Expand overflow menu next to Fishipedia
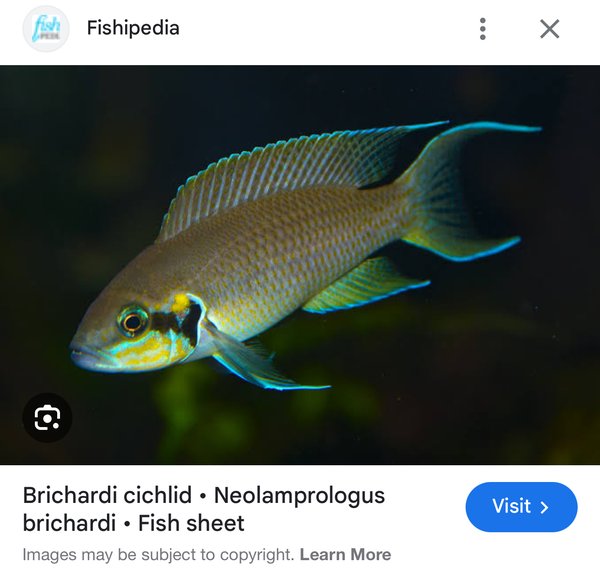600x569 pixels. tap(483, 29)
